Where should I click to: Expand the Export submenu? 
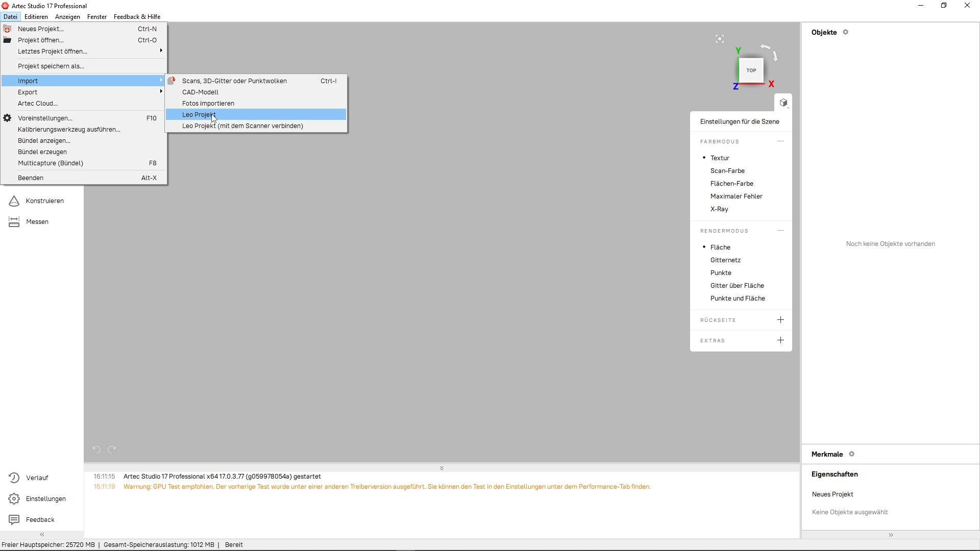tap(84, 92)
